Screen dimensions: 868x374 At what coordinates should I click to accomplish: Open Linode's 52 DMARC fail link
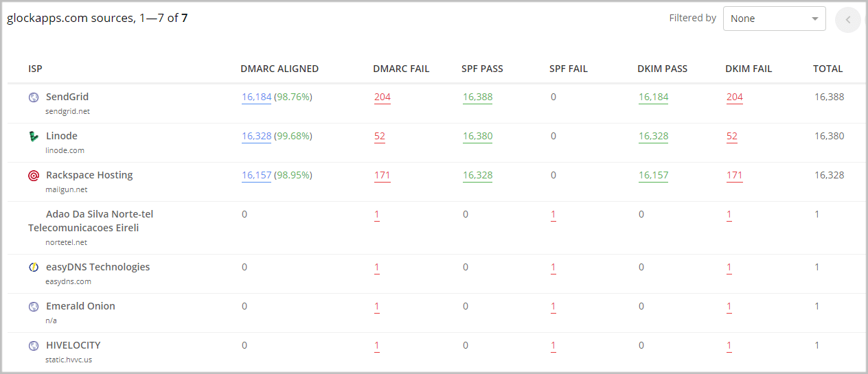pos(380,136)
